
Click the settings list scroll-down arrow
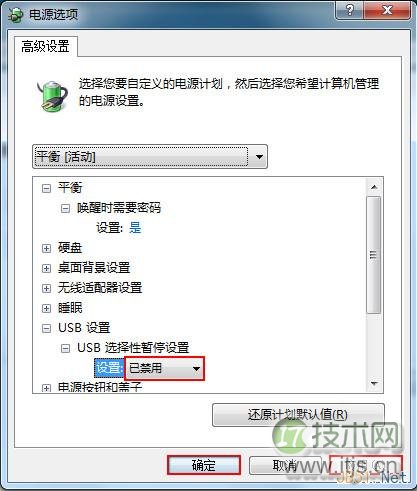[x=374, y=384]
